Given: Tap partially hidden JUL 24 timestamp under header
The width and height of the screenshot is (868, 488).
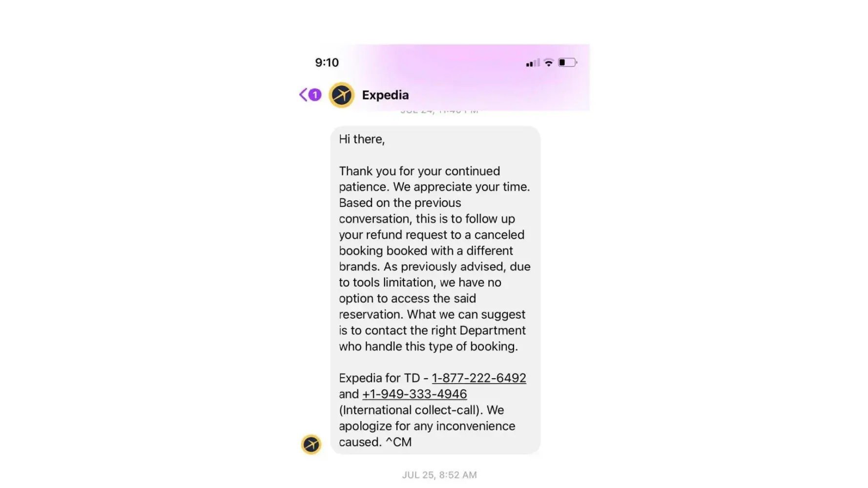Looking at the screenshot, I should pyautogui.click(x=439, y=112).
